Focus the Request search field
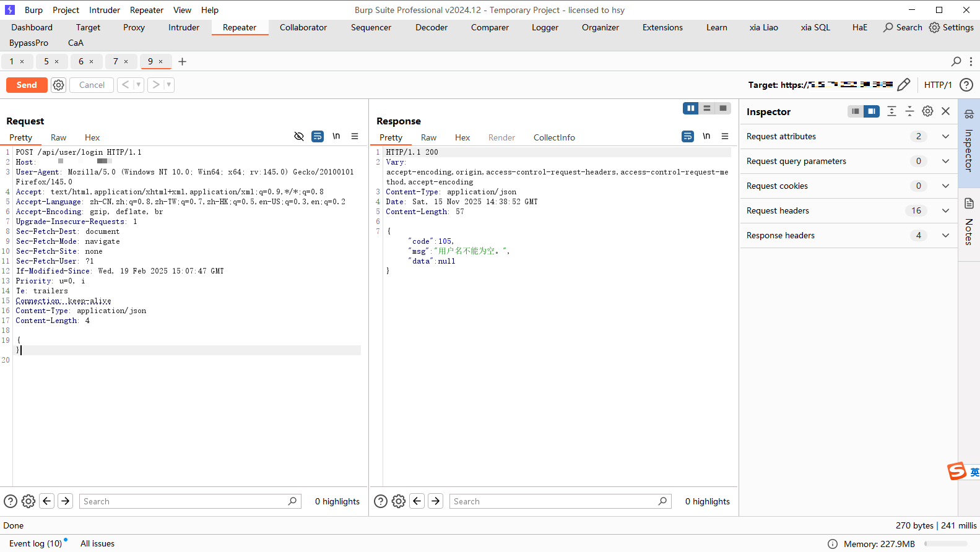 click(190, 501)
